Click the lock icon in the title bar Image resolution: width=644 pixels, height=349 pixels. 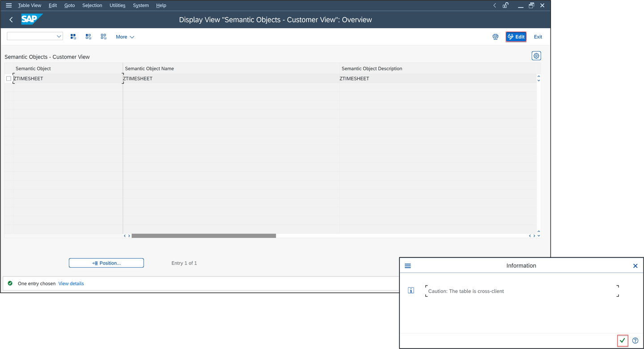click(x=505, y=5)
